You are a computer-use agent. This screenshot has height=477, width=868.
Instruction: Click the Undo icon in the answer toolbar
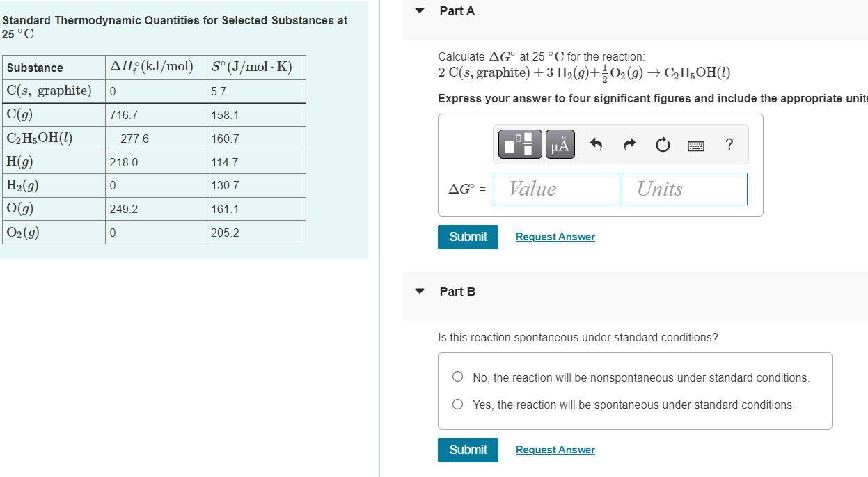click(595, 144)
